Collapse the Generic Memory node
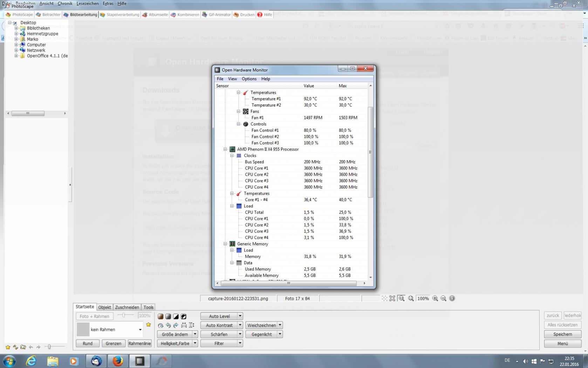588x368 pixels. pos(225,244)
